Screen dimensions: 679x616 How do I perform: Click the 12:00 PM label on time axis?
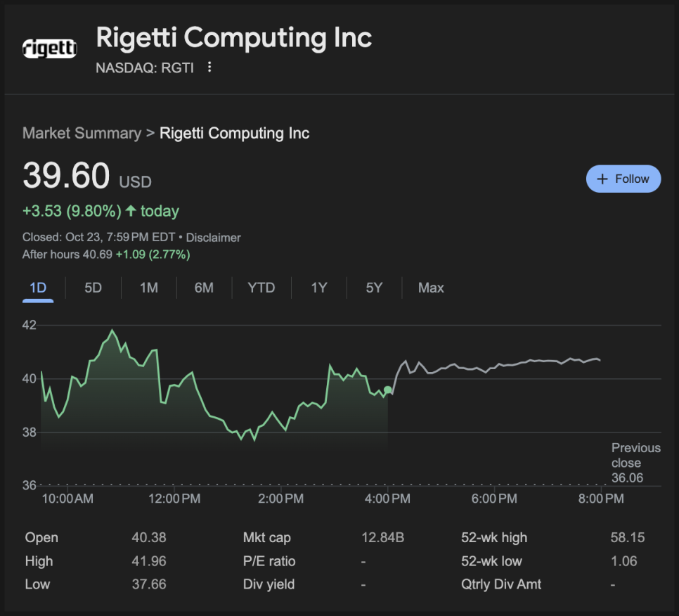click(176, 499)
